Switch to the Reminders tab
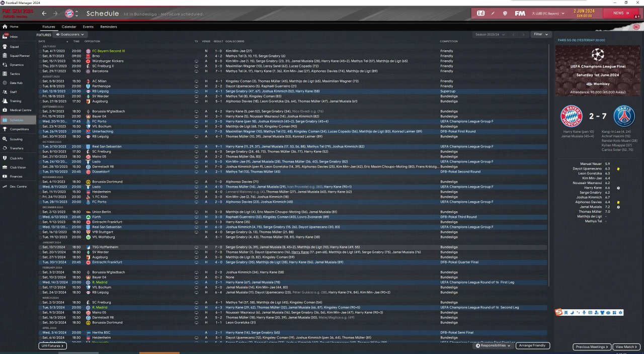Image resolution: width=644 pixels, height=354 pixels. (109, 27)
